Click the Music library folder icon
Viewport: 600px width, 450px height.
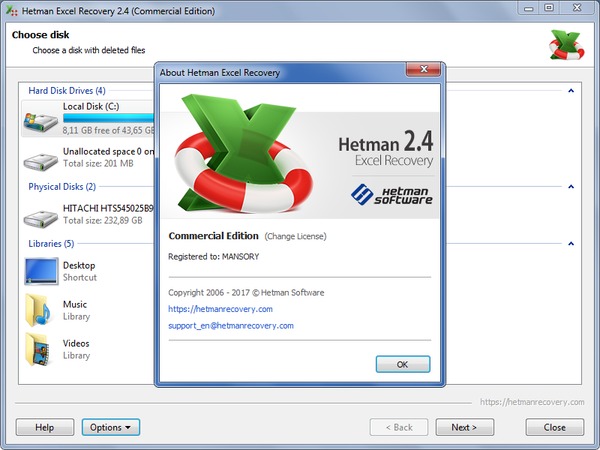(38, 310)
